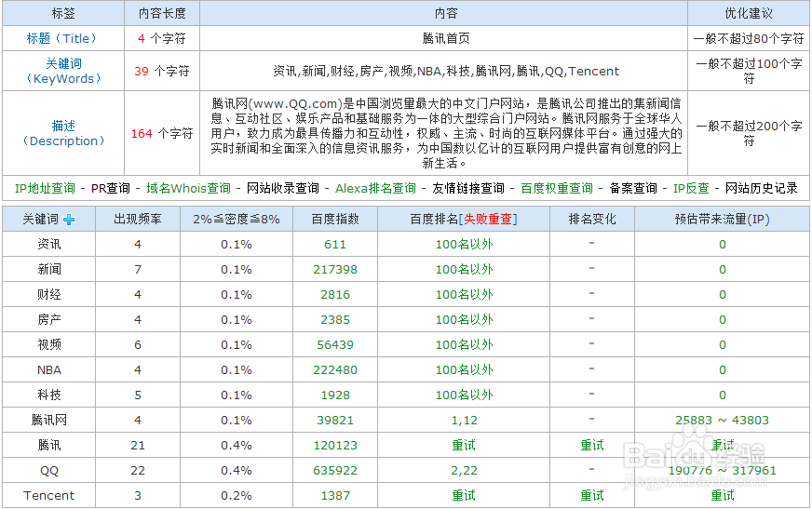Click the red 失败重查 link

(x=488, y=220)
